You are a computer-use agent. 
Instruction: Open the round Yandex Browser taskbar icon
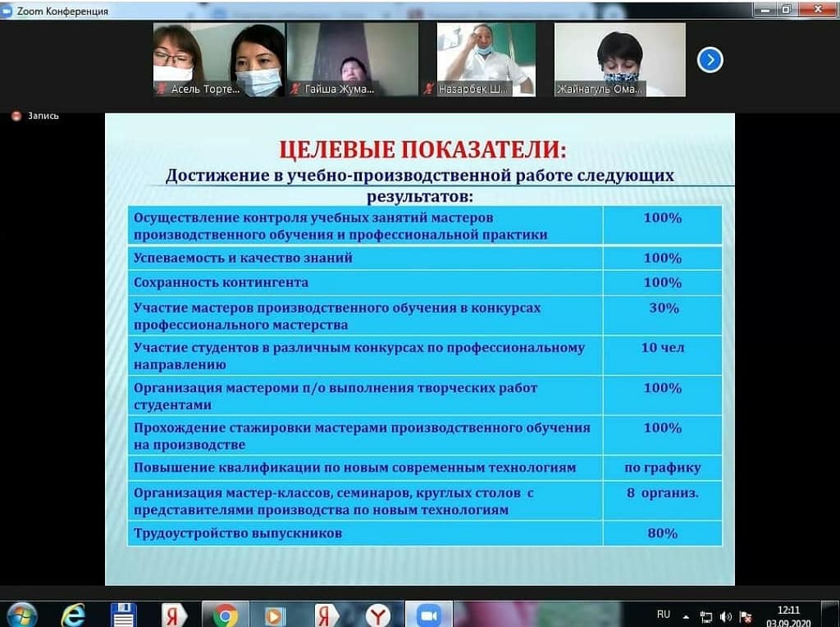[x=377, y=615]
